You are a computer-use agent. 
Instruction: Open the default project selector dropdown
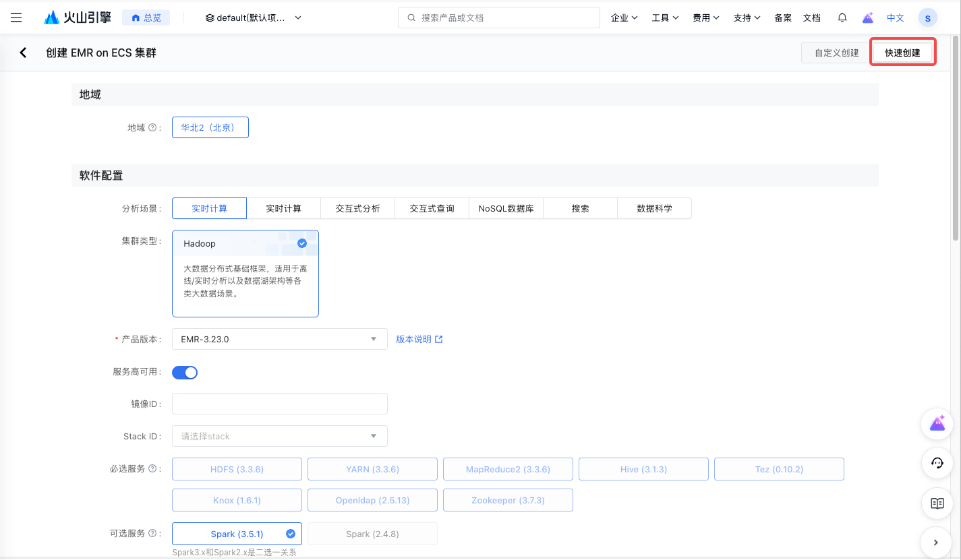tap(254, 18)
